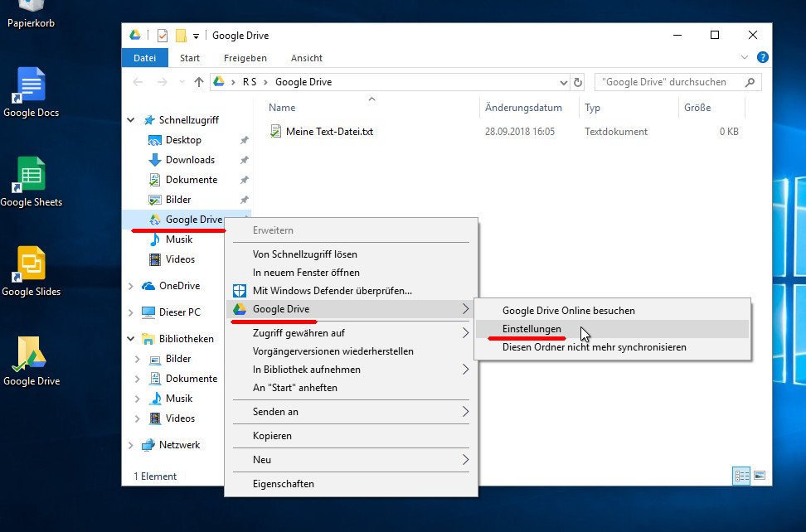The width and height of the screenshot is (806, 532).
Task: Open the Datei ribbon tab
Action: [x=144, y=58]
